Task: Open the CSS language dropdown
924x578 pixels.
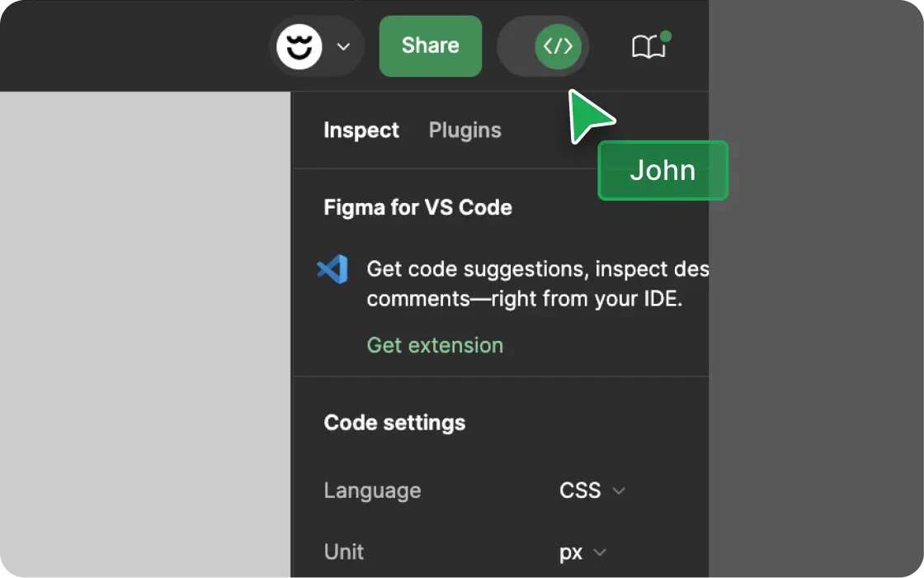Action: point(592,490)
